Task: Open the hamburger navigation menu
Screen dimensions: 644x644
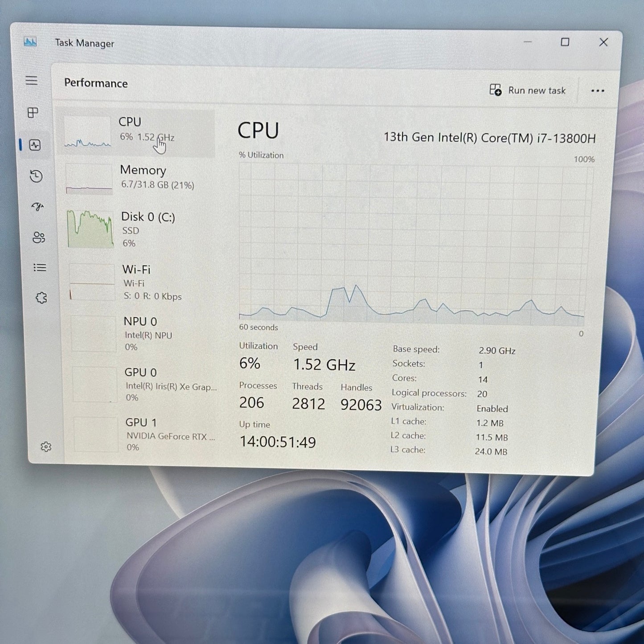Action: tap(31, 81)
